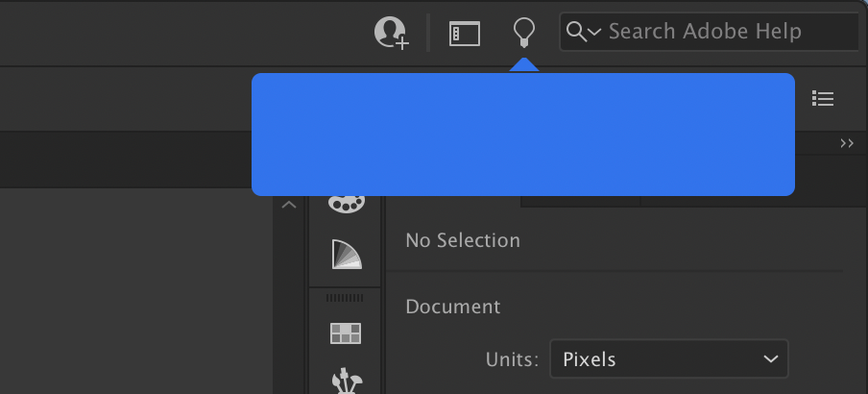The height and width of the screenshot is (394, 868).
Task: Click the Invite to Edit user icon
Action: pyautogui.click(x=391, y=33)
